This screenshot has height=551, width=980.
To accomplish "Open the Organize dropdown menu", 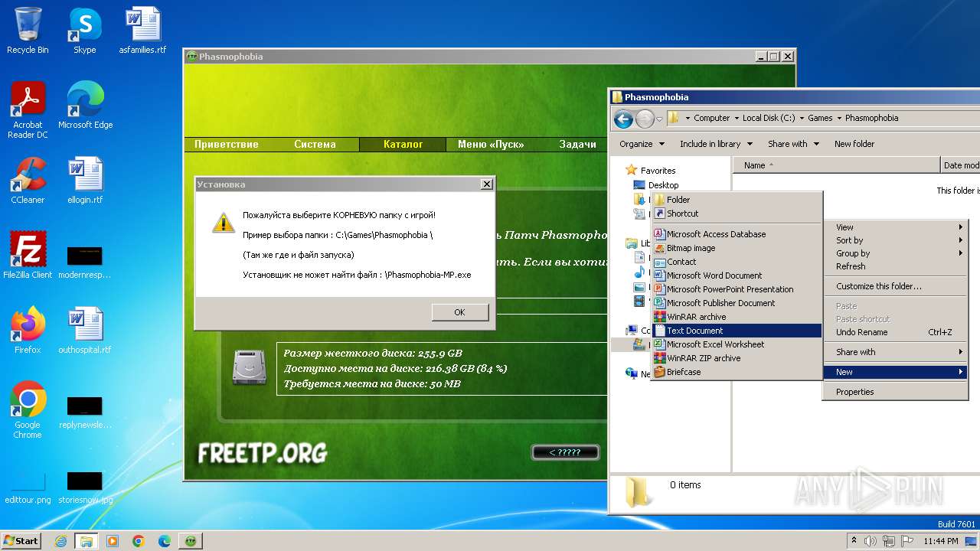I will click(x=641, y=144).
